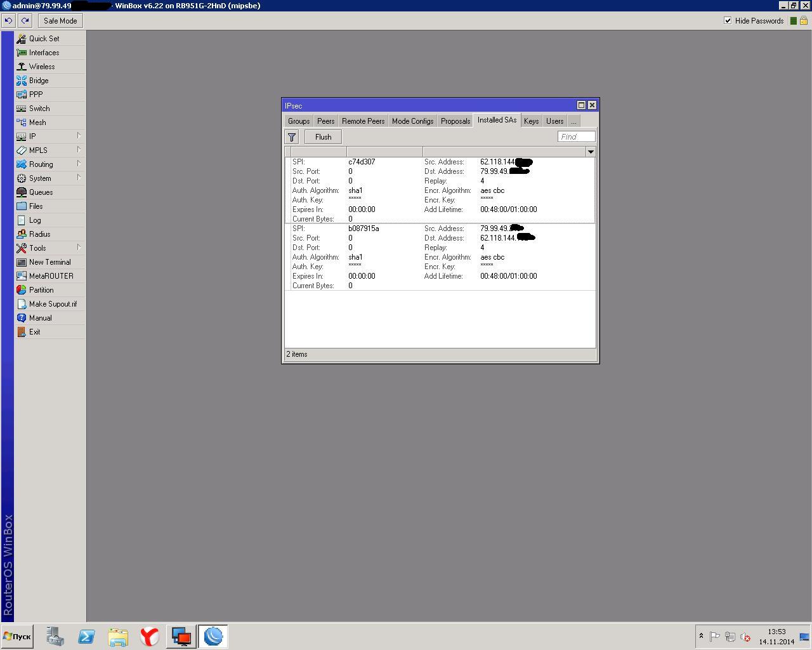
Task: Expand the IP submenu
Action: point(49,136)
